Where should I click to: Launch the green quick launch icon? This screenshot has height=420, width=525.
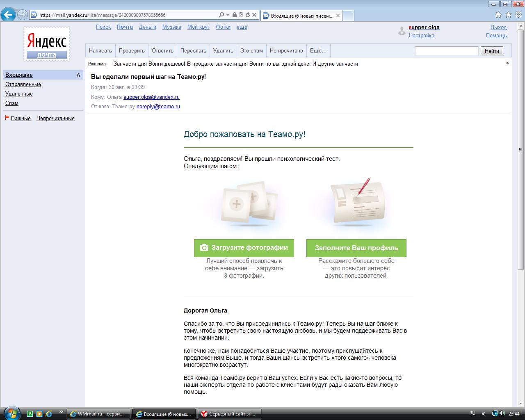tap(30, 414)
